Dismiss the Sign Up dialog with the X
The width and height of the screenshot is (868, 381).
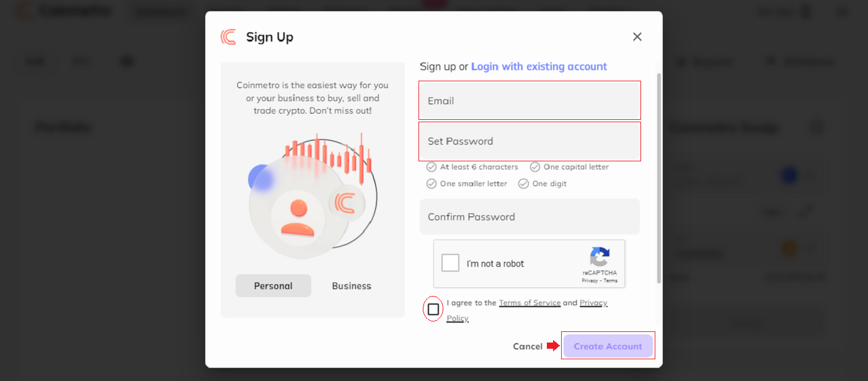pos(637,36)
